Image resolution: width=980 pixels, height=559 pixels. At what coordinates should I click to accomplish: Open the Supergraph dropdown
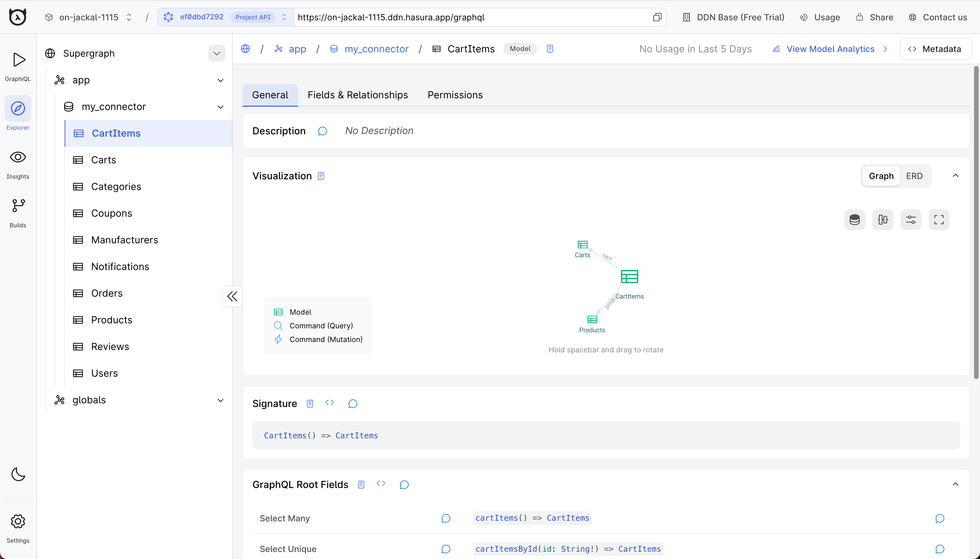coord(216,53)
